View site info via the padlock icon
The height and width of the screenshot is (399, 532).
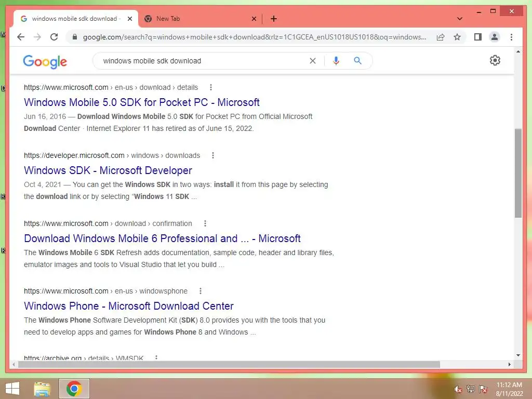pos(75,37)
